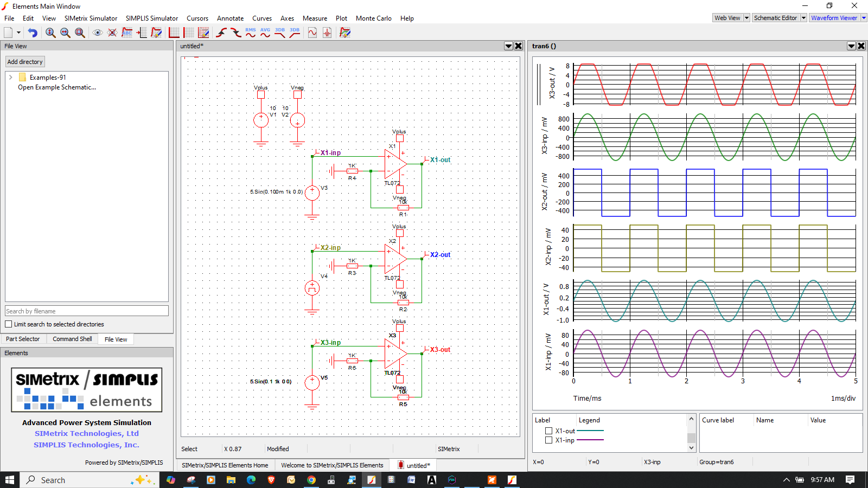Viewport: 868px width, 488px height.
Task: Open the notifications icon in system tray
Action: (x=850, y=480)
